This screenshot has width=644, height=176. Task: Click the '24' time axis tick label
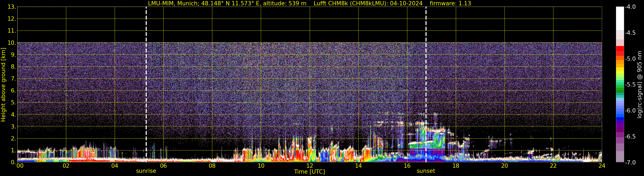point(602,166)
